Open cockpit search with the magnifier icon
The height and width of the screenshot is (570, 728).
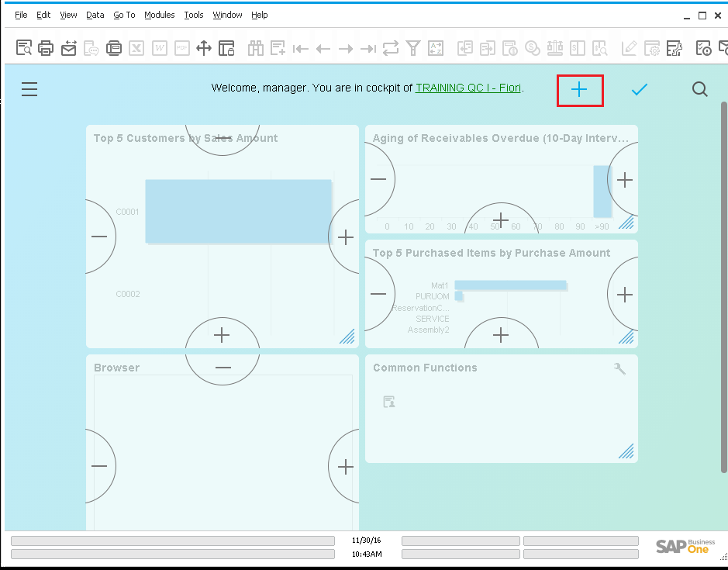click(699, 88)
